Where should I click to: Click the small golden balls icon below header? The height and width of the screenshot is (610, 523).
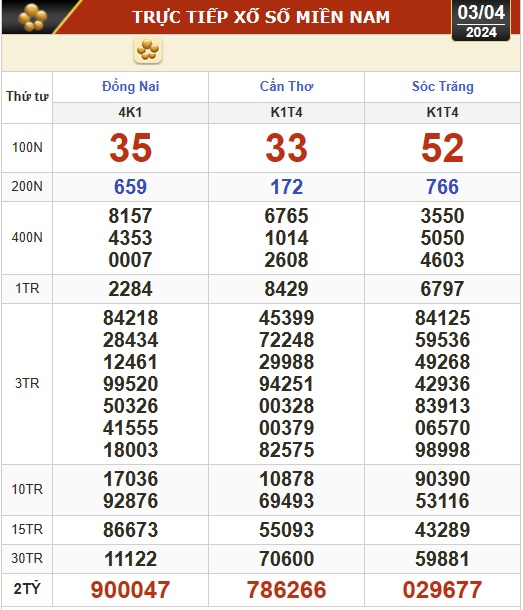tap(148, 50)
